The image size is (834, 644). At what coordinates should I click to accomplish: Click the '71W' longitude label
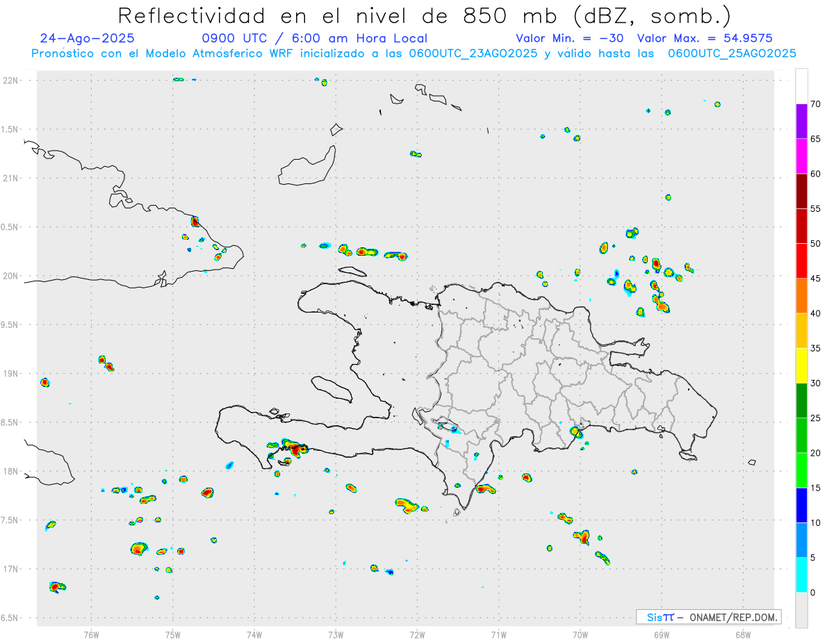(x=498, y=634)
